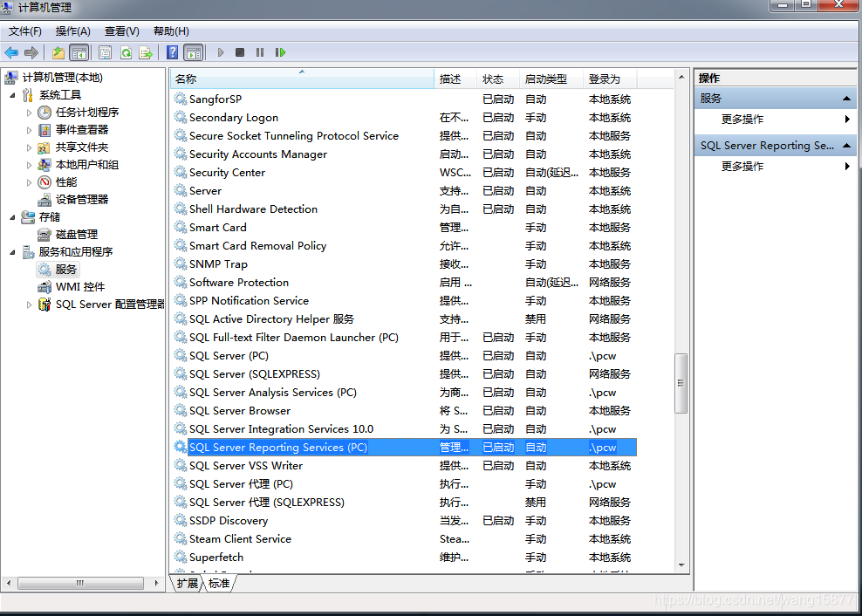Open the 文件(F) menu
The height and width of the screenshot is (616, 862).
coord(25,31)
